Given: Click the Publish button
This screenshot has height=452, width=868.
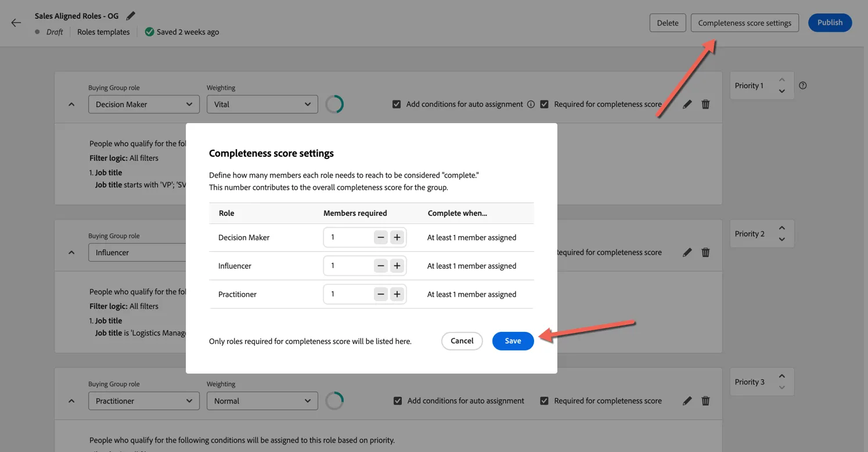Looking at the screenshot, I should click(x=830, y=23).
